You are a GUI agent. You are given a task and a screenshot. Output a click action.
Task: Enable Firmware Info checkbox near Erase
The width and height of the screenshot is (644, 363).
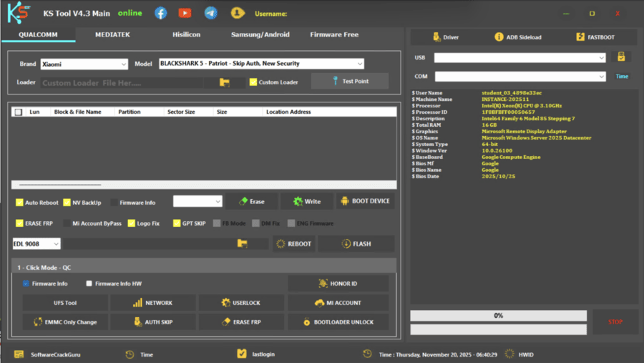(x=114, y=202)
